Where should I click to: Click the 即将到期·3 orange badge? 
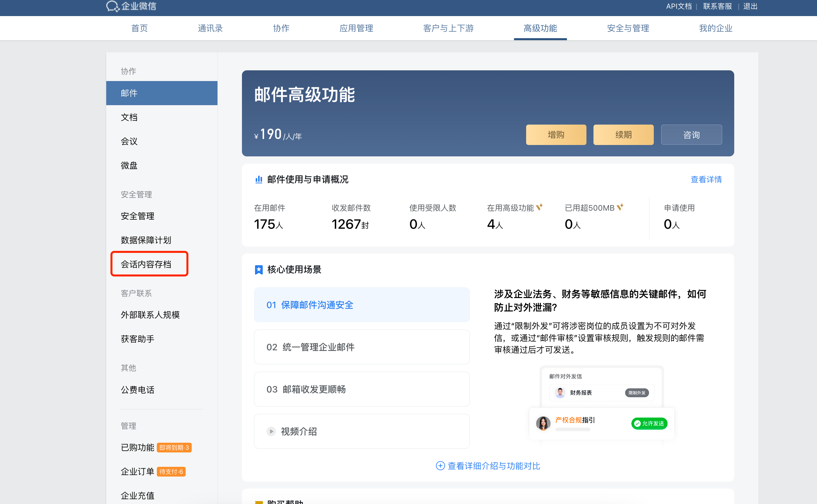point(174,448)
